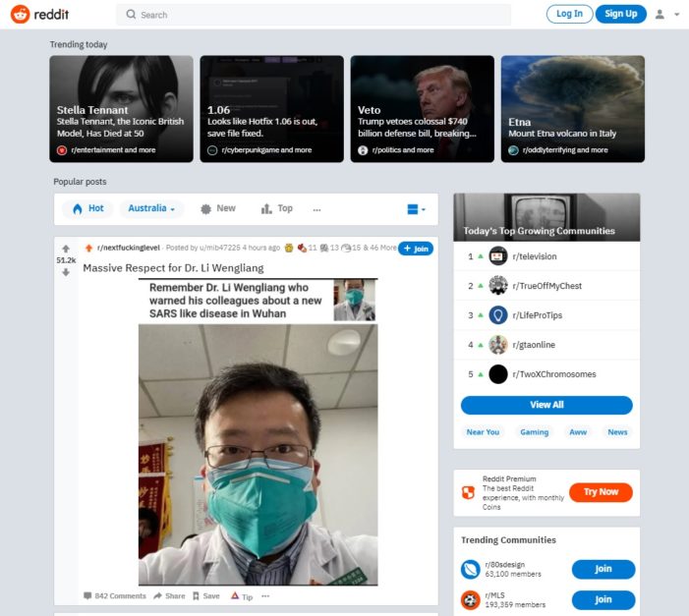Click the Sign Up button

pyautogui.click(x=620, y=14)
